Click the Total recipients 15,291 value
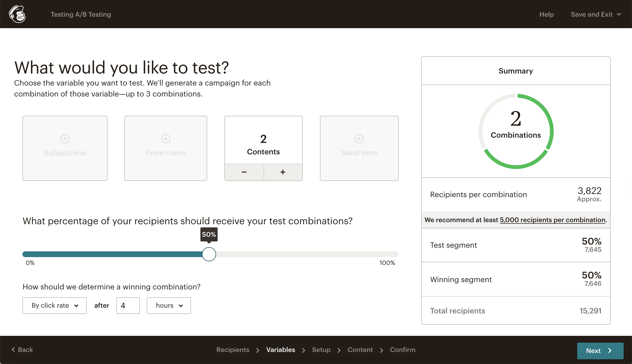 (x=591, y=311)
